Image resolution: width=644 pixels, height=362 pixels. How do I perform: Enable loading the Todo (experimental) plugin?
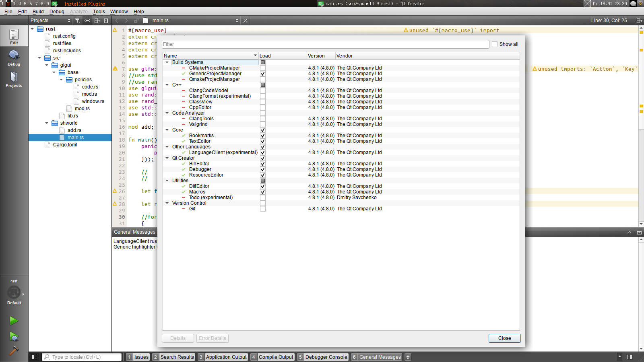point(263,197)
